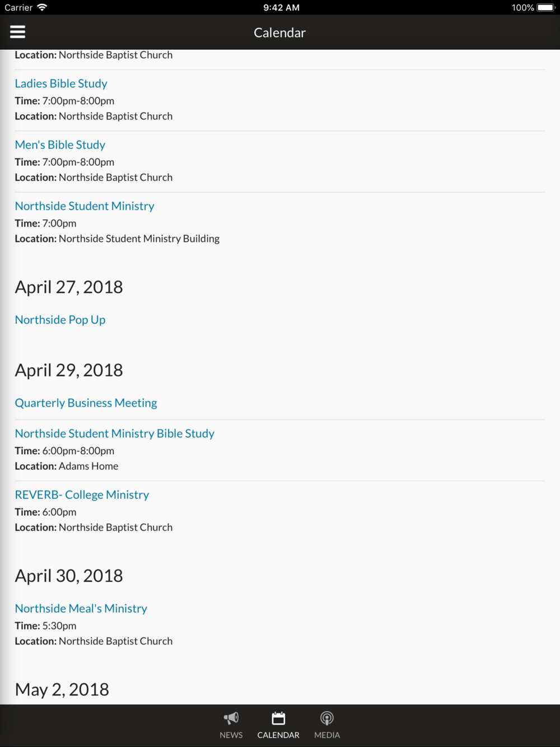Check the battery indicator in status bar
The width and height of the screenshot is (560, 747).
546,7
